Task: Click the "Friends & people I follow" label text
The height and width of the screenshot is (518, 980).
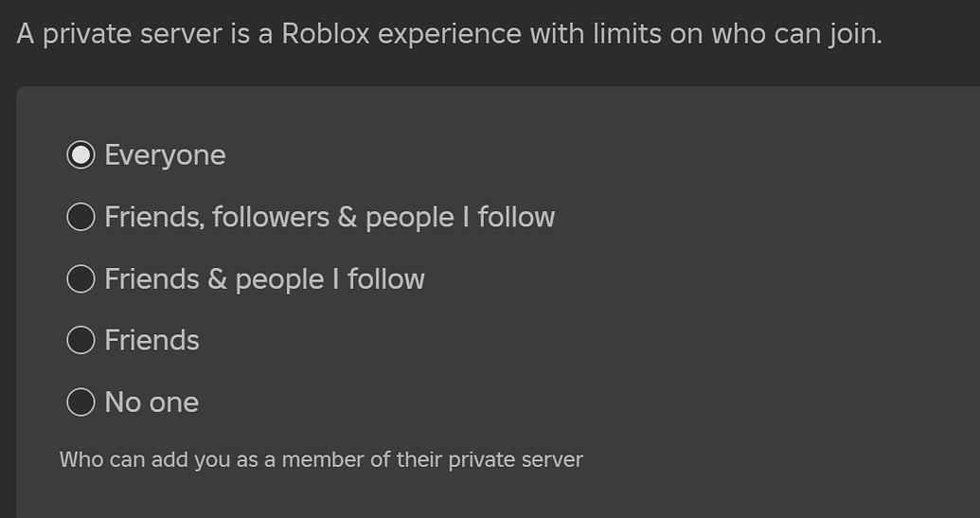Action: 264,278
